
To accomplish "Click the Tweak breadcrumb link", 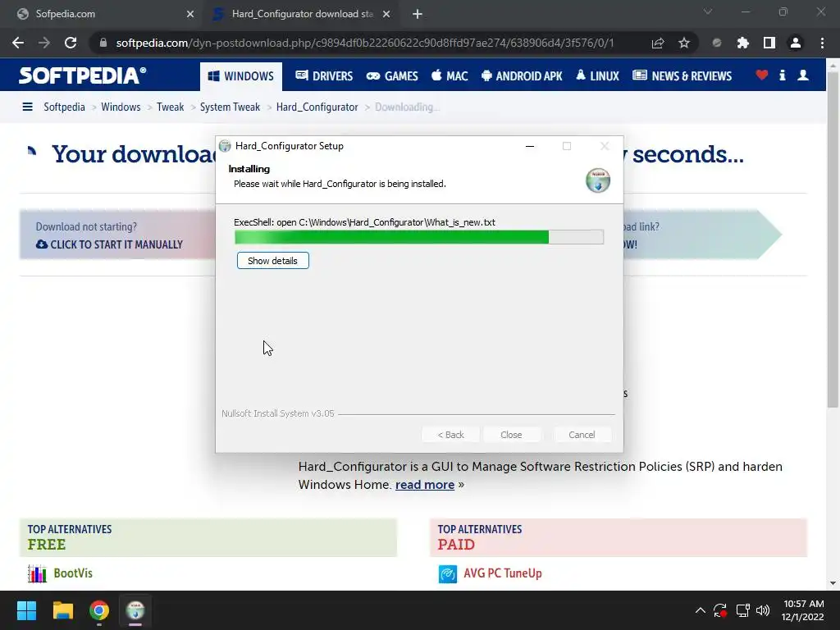I will [x=170, y=107].
